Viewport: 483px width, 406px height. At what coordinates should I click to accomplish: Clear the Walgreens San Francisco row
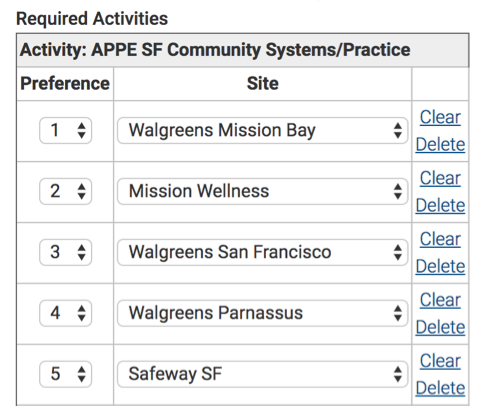click(440, 239)
